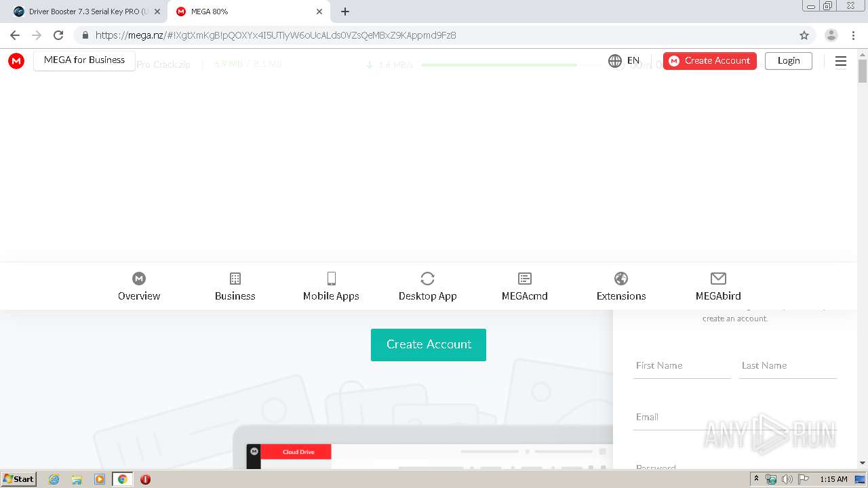The height and width of the screenshot is (488, 868).
Task: Select the Overview icon
Action: (x=139, y=279)
